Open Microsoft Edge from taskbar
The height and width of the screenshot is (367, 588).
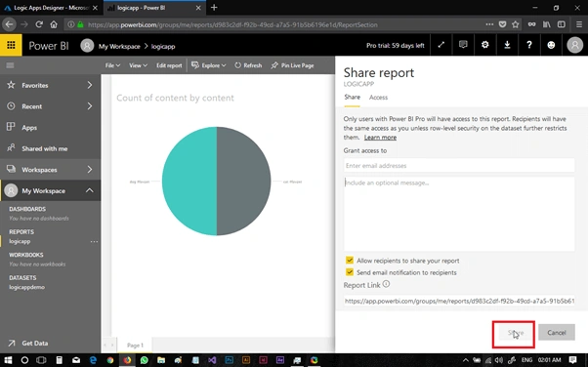pyautogui.click(x=93, y=360)
